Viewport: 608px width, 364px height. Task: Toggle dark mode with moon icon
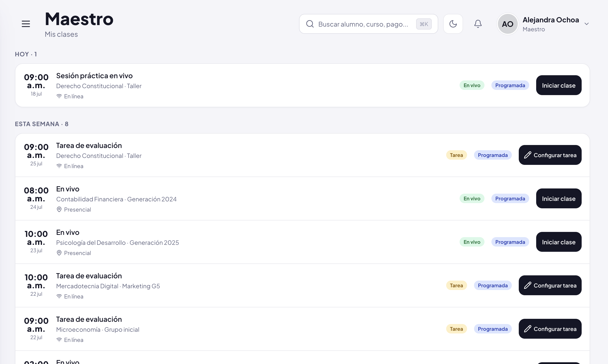pos(453,24)
